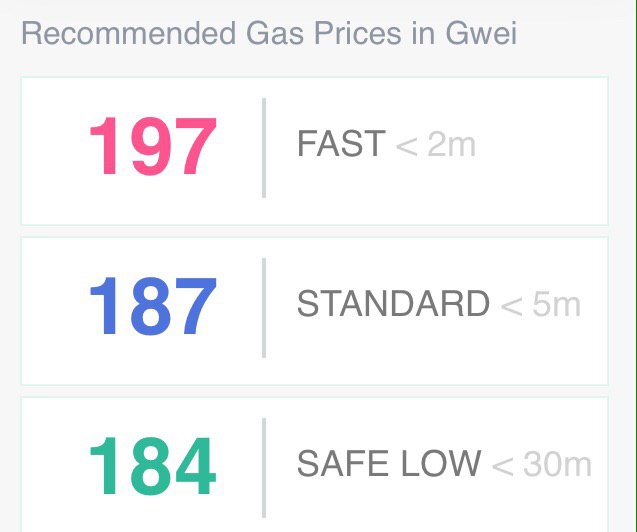Click the words 'Gas Prices' in heading
Image resolution: width=637 pixels, height=532 pixels.
click(x=307, y=33)
